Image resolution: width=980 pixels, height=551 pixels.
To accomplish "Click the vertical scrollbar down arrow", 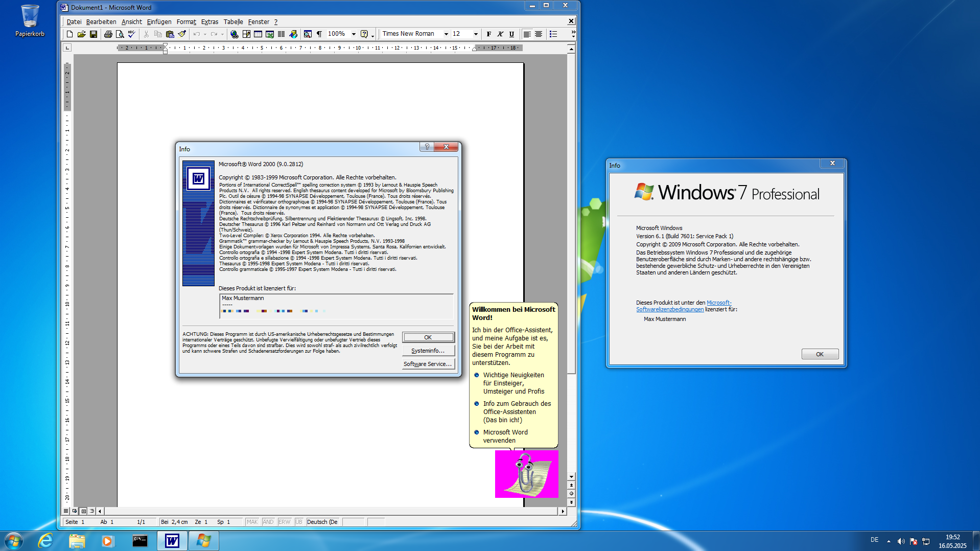I will [571, 476].
